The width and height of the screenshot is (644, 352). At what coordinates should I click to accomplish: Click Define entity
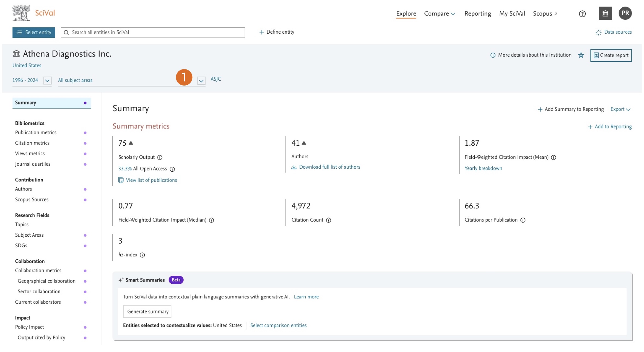(x=277, y=32)
